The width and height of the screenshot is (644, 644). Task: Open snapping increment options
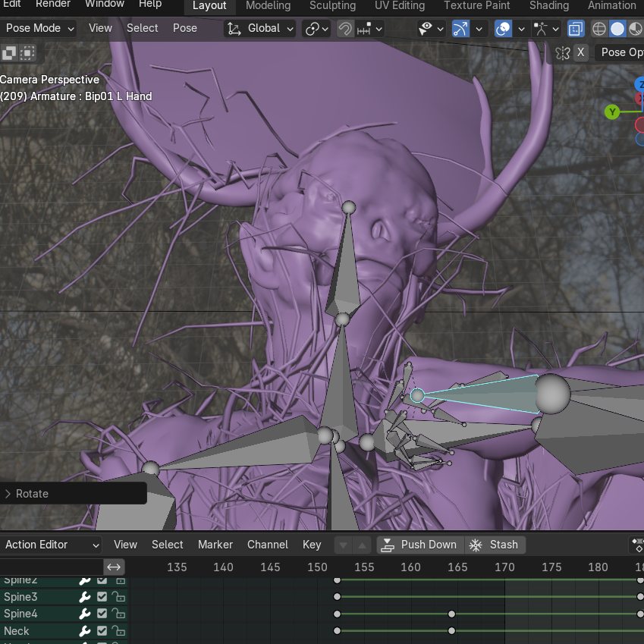[x=370, y=29]
